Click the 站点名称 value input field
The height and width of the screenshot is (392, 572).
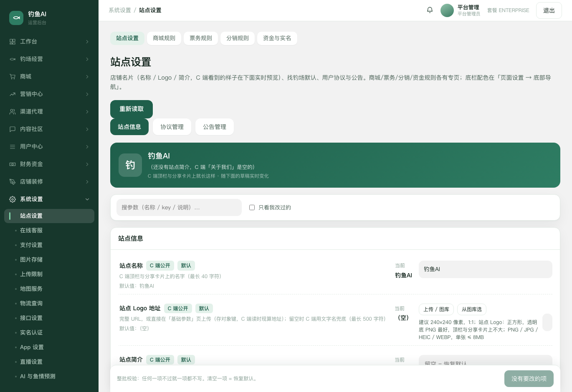(486, 269)
